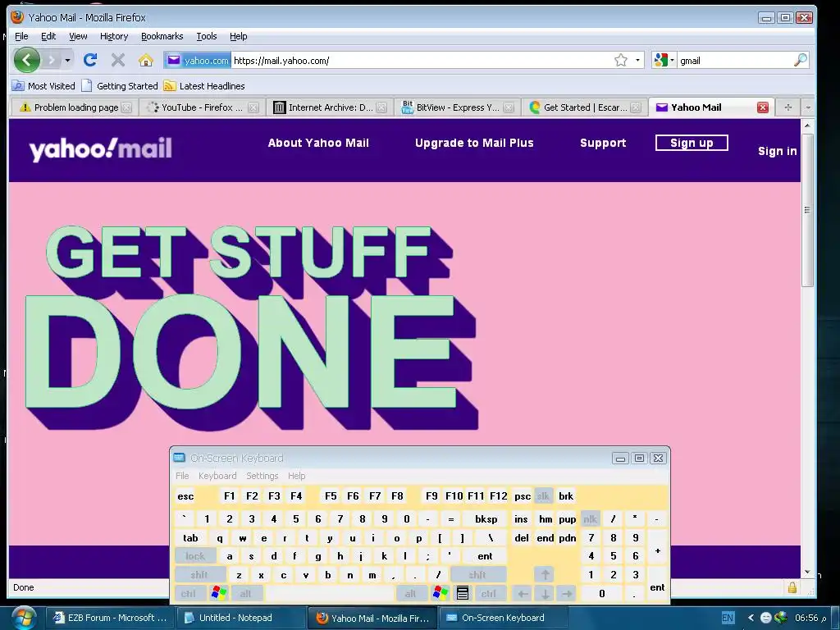Screen dimensions: 840x630
Task: Click the URL address field
Action: [421, 61]
